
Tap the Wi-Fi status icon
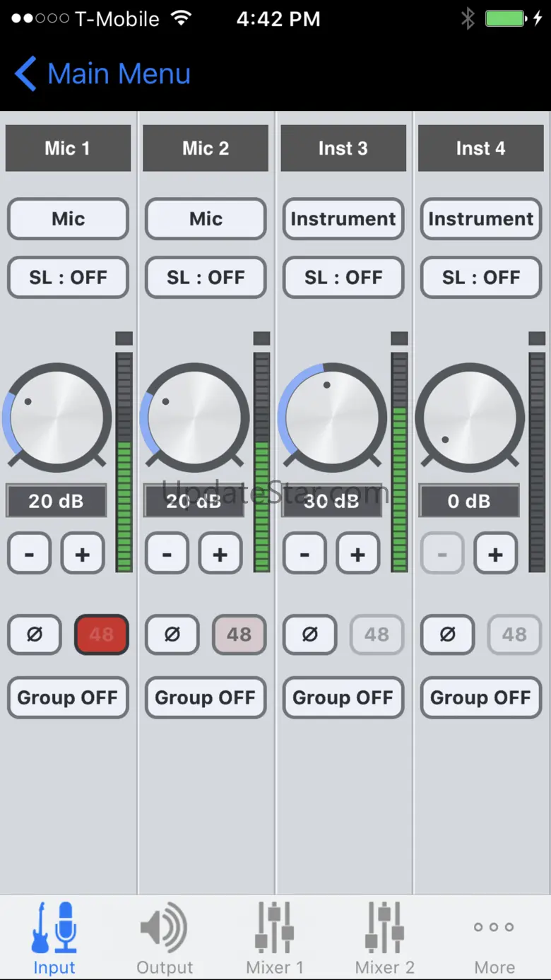click(182, 18)
